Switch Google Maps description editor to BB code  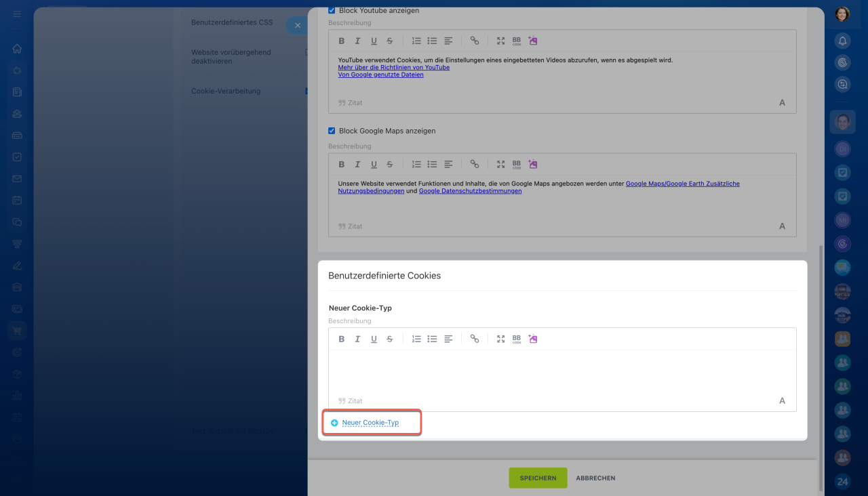pos(517,164)
